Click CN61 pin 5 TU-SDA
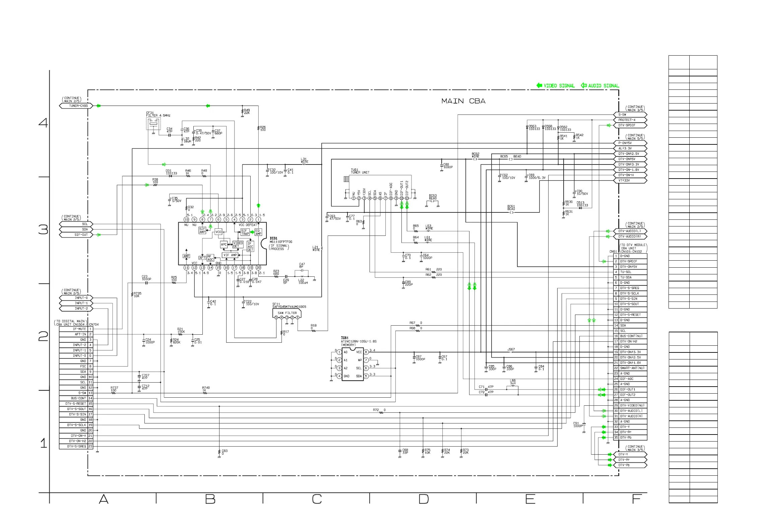 [x=630, y=277]
